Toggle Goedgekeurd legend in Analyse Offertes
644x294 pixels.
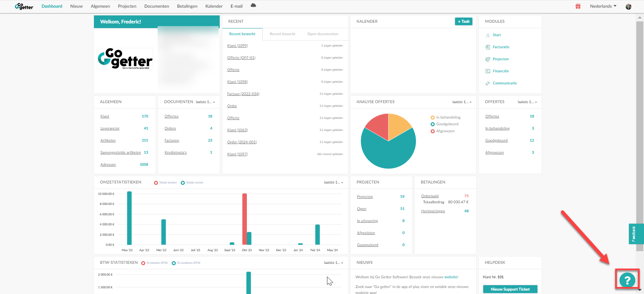click(444, 124)
